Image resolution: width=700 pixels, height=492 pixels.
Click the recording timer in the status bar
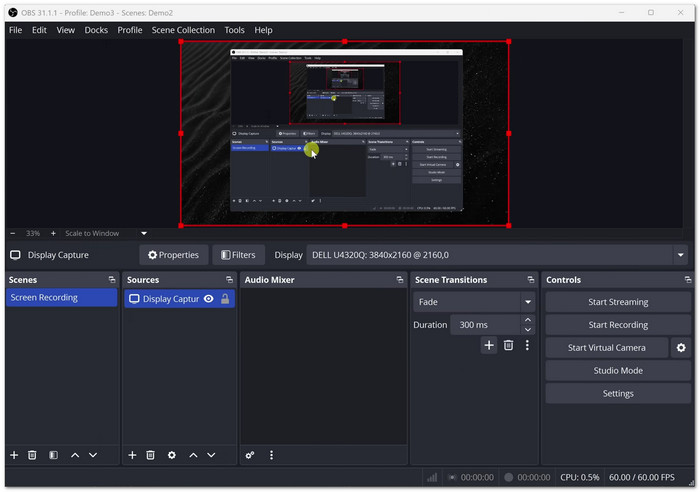click(533, 477)
